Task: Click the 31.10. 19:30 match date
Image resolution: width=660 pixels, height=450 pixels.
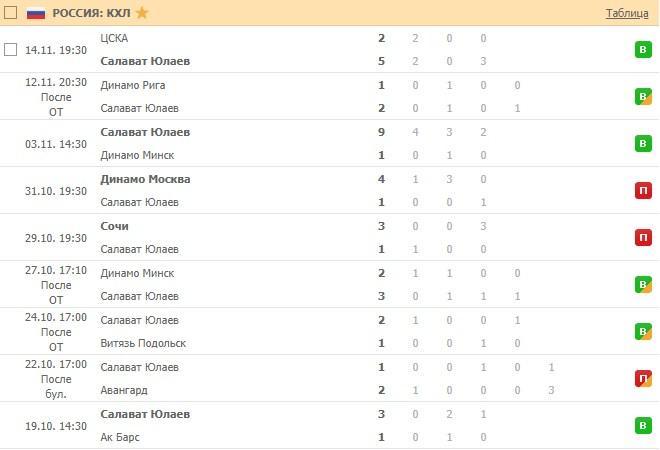Action: pyautogui.click(x=56, y=191)
